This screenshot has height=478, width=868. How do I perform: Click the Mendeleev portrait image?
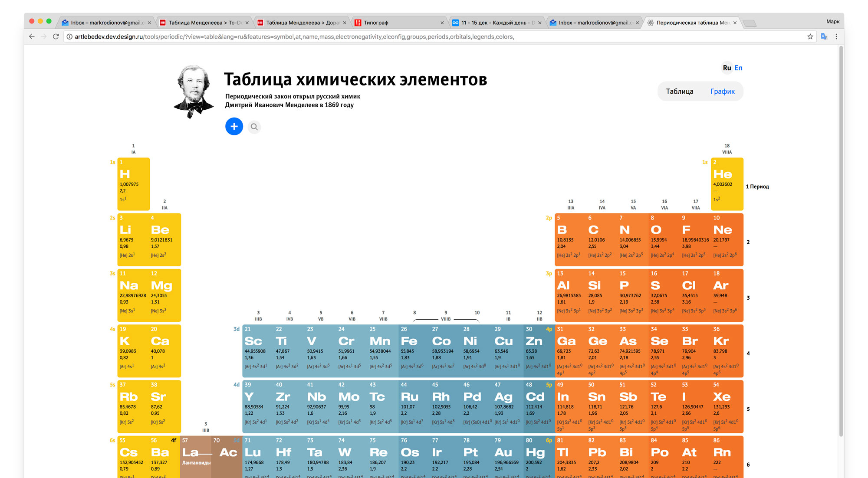click(x=193, y=92)
